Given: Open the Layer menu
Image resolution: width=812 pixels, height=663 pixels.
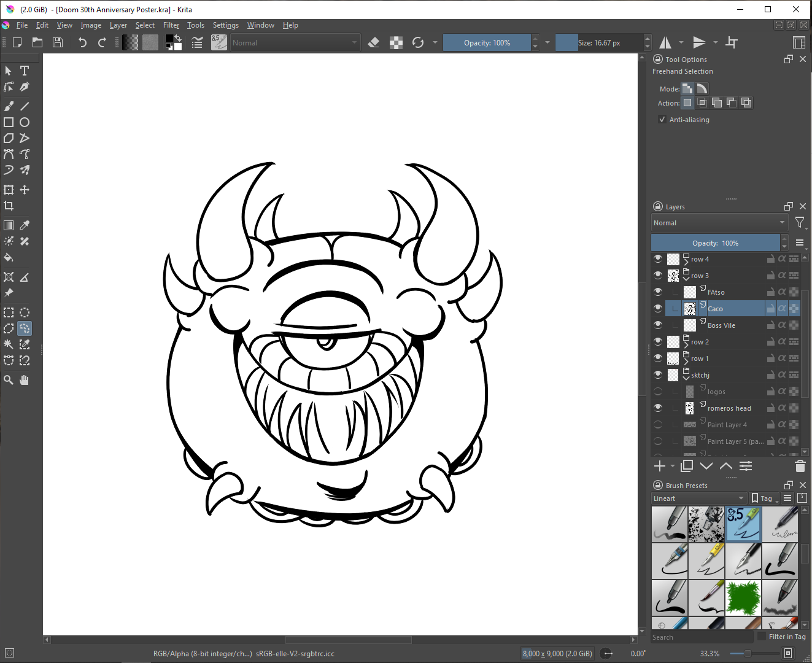Looking at the screenshot, I should (x=118, y=25).
